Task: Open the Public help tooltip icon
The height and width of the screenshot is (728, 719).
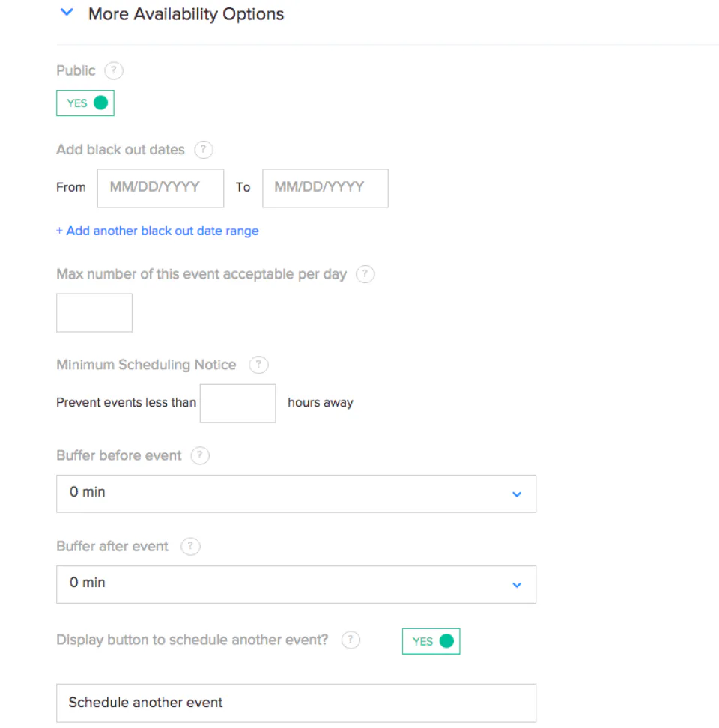Action: [113, 70]
